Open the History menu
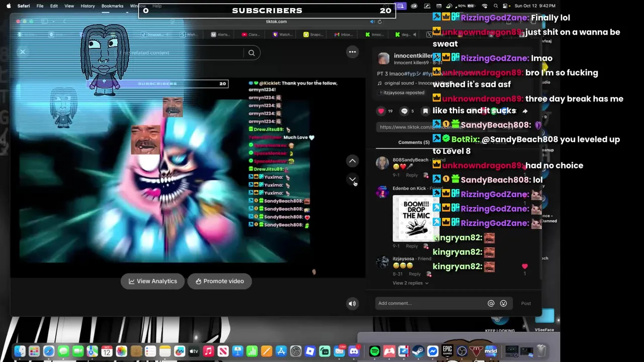Screen dimensions: 644x362 (88, 6)
